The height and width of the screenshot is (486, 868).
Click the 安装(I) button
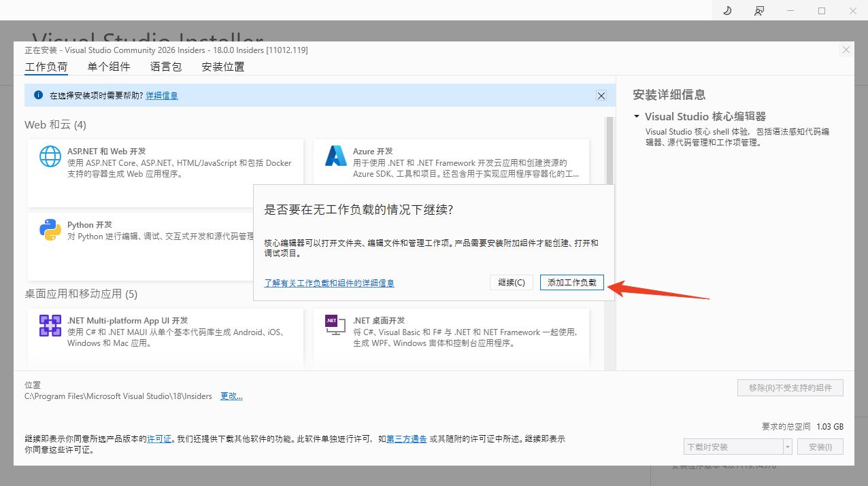[x=820, y=447]
